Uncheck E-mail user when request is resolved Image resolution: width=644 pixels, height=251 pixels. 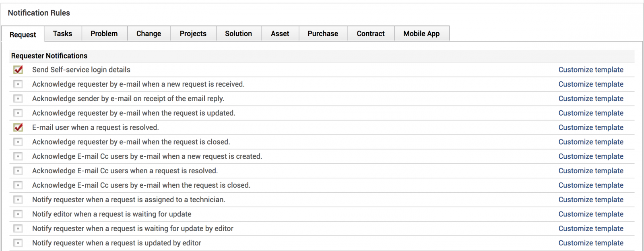[x=18, y=127]
